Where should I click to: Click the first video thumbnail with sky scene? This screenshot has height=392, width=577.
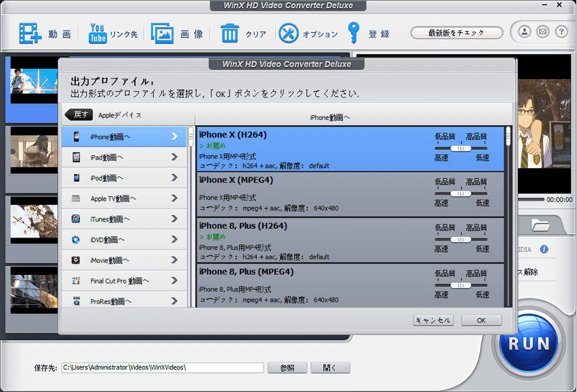pyautogui.click(x=34, y=80)
